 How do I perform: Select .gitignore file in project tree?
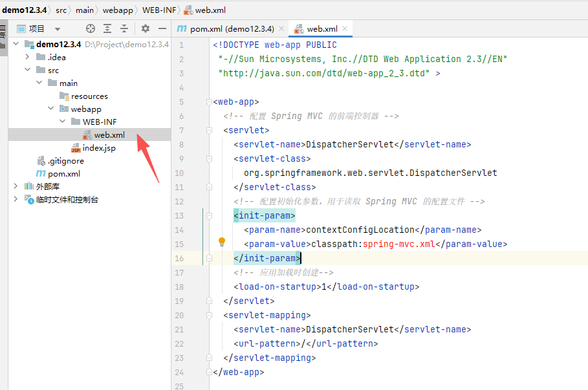coord(65,161)
